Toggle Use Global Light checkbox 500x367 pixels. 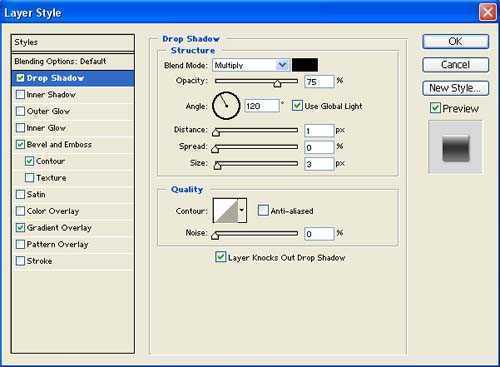297,106
